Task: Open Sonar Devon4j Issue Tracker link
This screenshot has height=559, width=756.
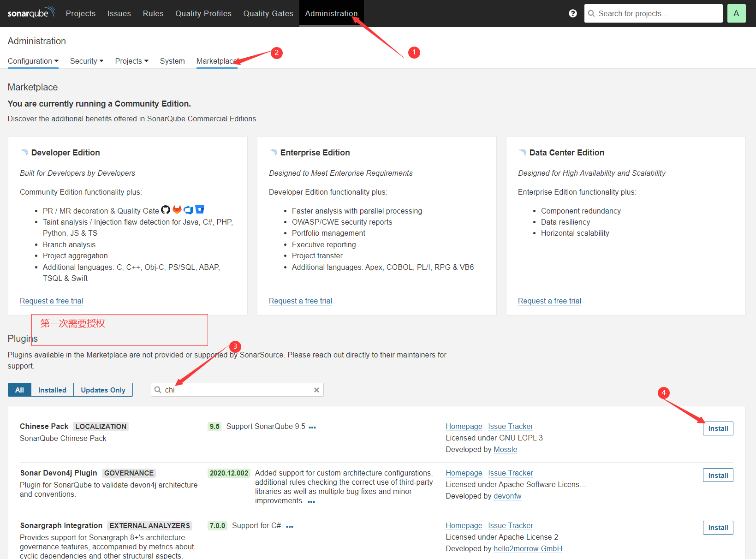Action: click(x=511, y=473)
